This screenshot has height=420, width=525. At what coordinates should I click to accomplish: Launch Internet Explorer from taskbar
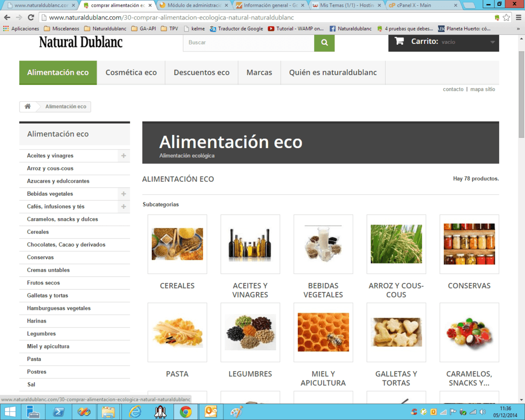pos(135,412)
